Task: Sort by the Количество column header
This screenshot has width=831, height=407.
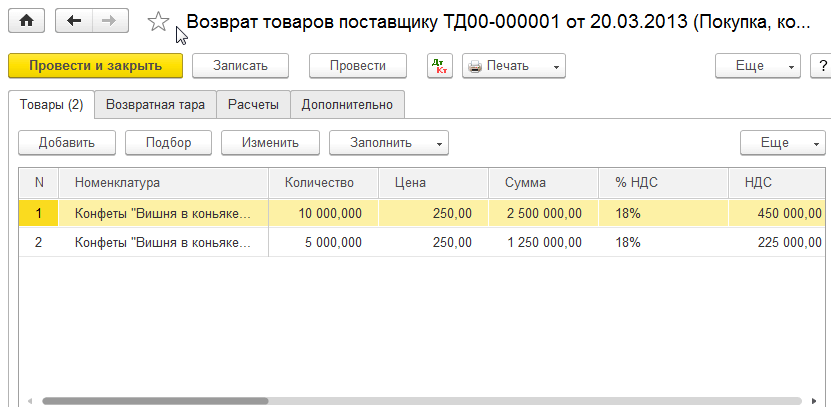Action: coord(320,183)
